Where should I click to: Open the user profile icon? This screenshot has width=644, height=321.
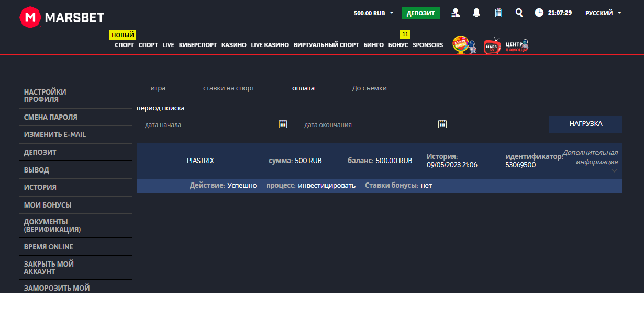point(456,13)
